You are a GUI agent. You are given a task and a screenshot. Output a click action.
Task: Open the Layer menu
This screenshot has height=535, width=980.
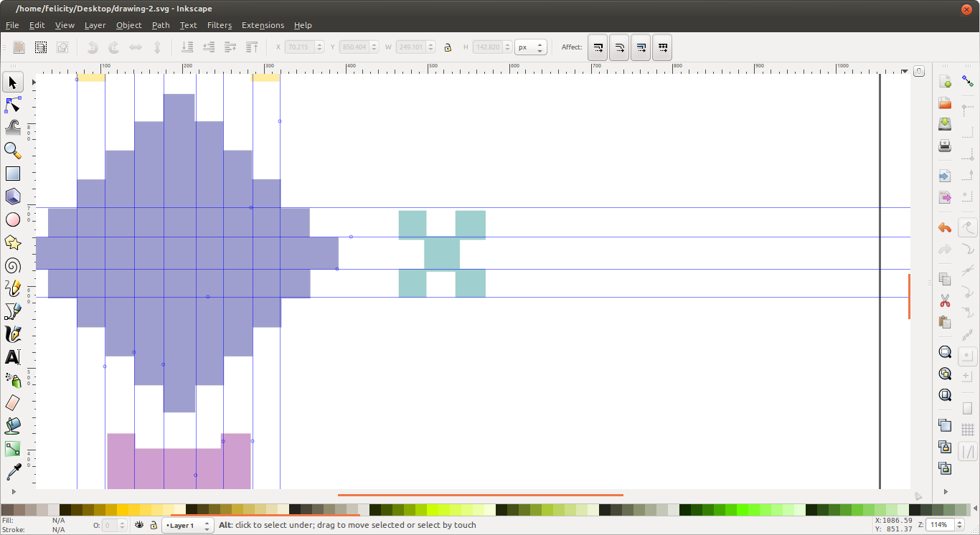coord(95,25)
